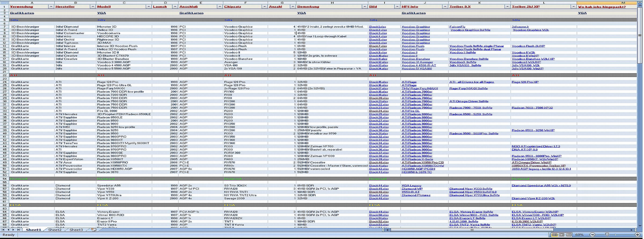Image resolution: width=644 pixels, height=239 pixels.
Task: Switch to Page Break Preview view
Action: pos(569,235)
